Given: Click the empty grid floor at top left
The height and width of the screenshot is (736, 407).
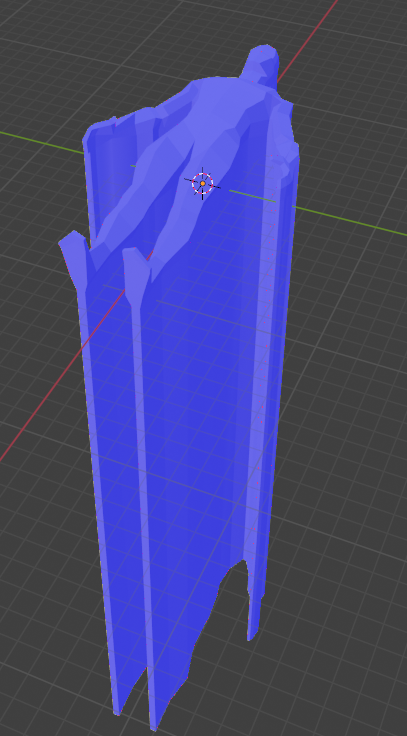Looking at the screenshot, I should point(70,56).
